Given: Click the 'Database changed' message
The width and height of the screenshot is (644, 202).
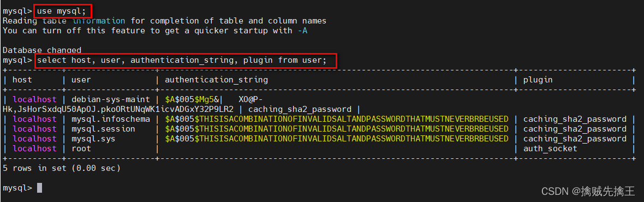Looking at the screenshot, I should (x=42, y=50).
